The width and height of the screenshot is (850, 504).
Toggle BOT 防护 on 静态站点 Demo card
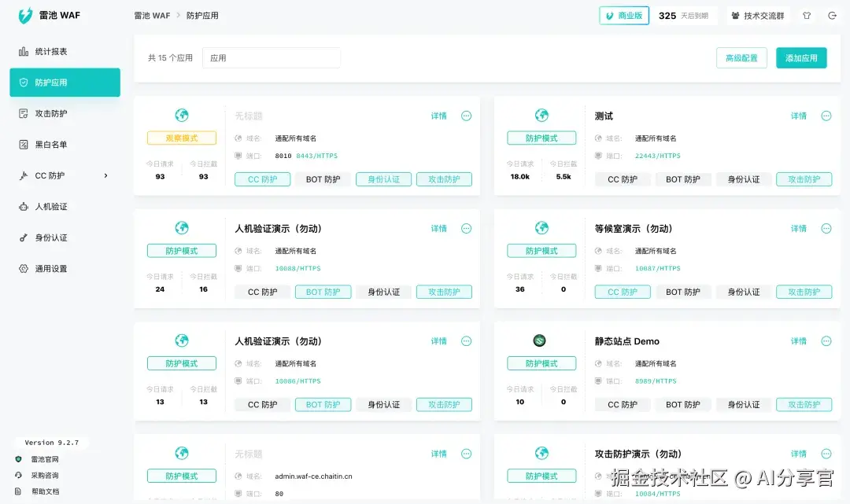point(683,404)
